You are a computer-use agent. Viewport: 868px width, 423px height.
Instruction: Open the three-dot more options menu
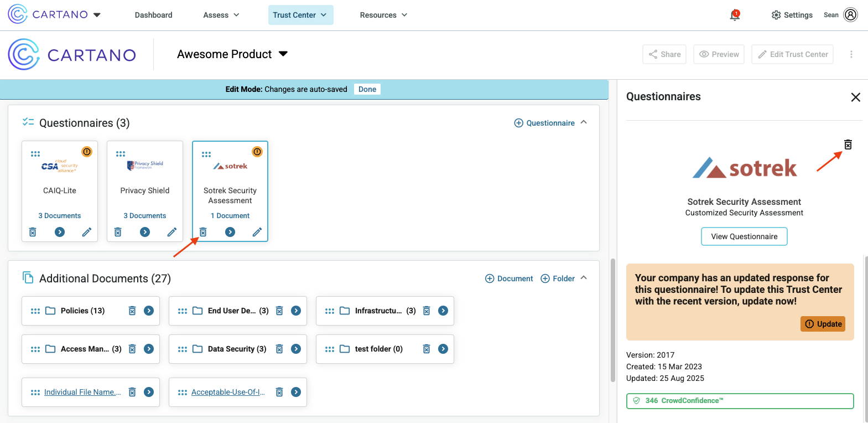[851, 54]
